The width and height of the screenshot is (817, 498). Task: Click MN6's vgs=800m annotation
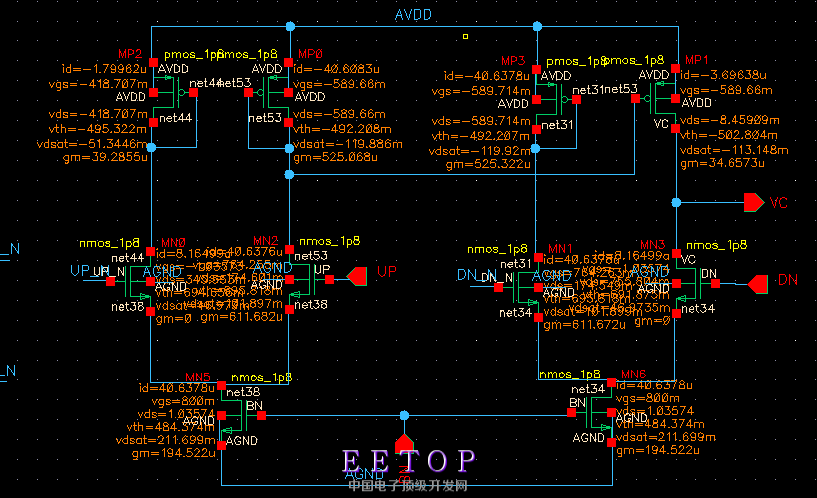(648, 398)
